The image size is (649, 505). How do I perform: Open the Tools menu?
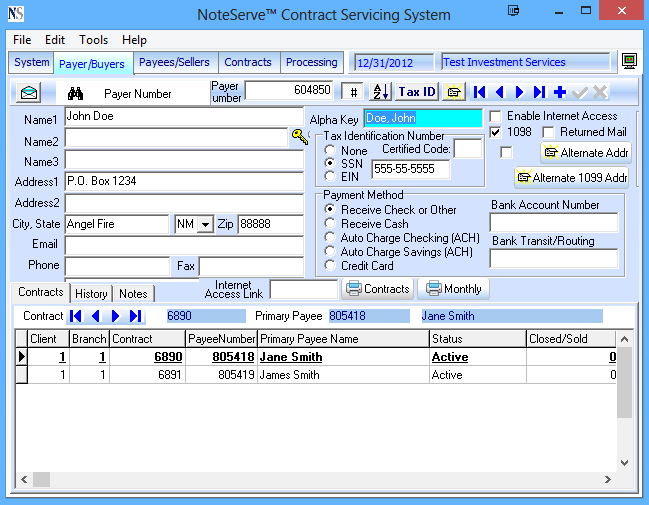[94, 40]
